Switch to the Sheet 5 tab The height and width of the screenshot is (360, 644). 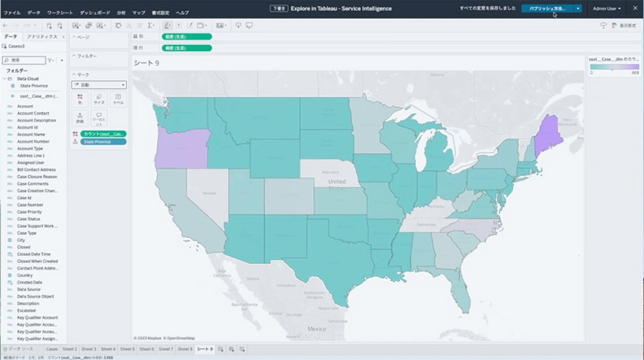click(127, 349)
